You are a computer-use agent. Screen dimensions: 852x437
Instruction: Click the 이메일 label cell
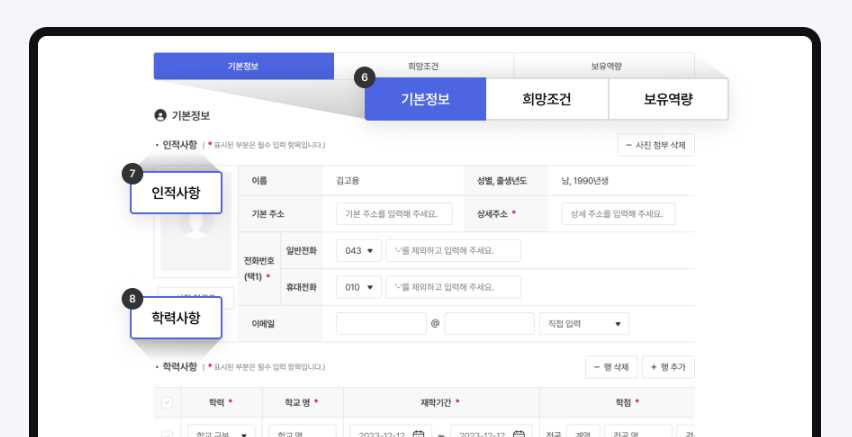[280, 323]
